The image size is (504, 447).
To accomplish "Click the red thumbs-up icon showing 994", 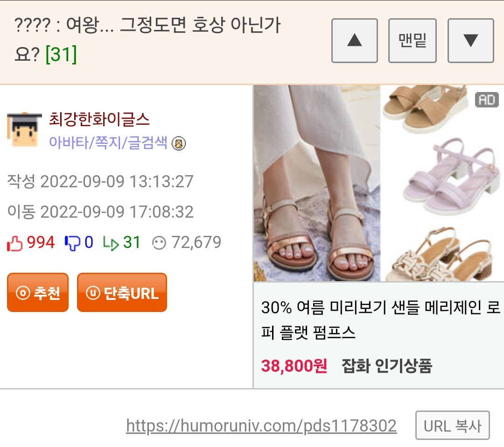I will click(x=15, y=243).
